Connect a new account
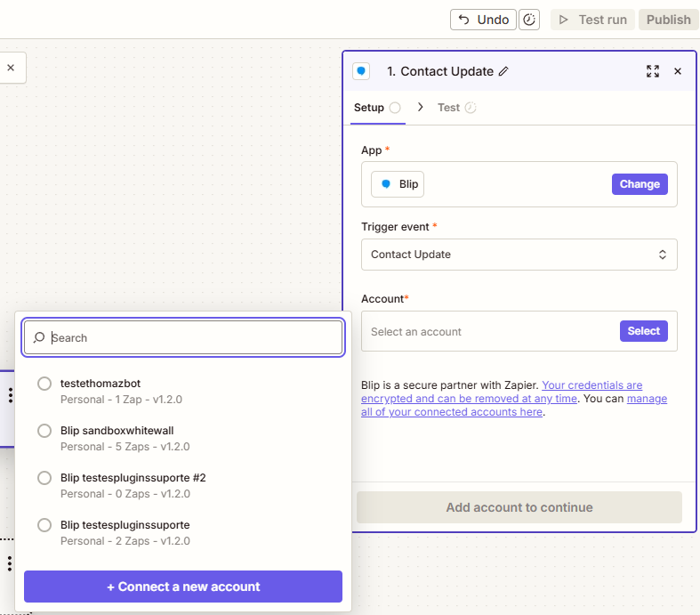 (183, 587)
